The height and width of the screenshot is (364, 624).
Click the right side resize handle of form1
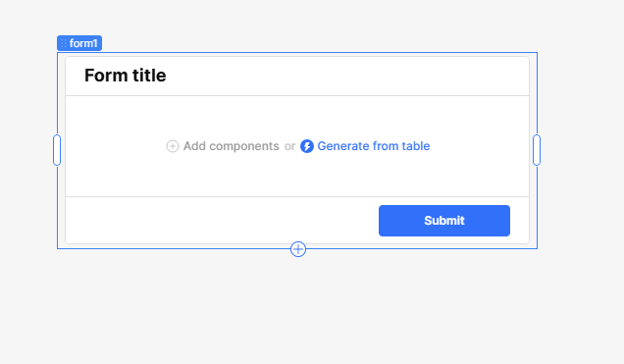(537, 150)
